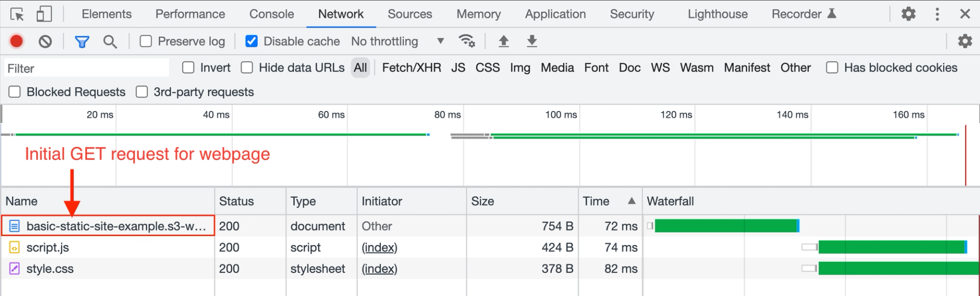The width and height of the screenshot is (980, 296).
Task: Click the (index) initiator link for style.css
Action: tap(379, 269)
